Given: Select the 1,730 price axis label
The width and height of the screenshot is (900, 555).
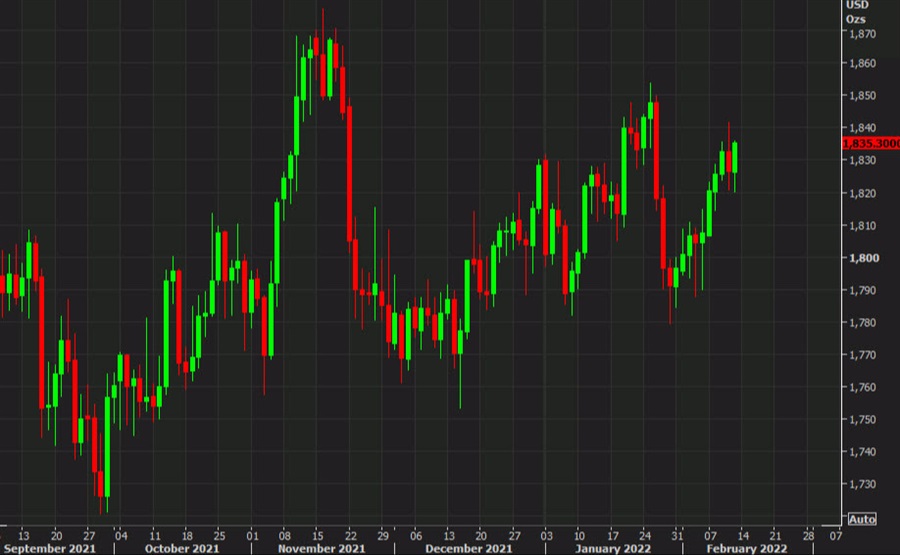Looking at the screenshot, I should coord(863,484).
